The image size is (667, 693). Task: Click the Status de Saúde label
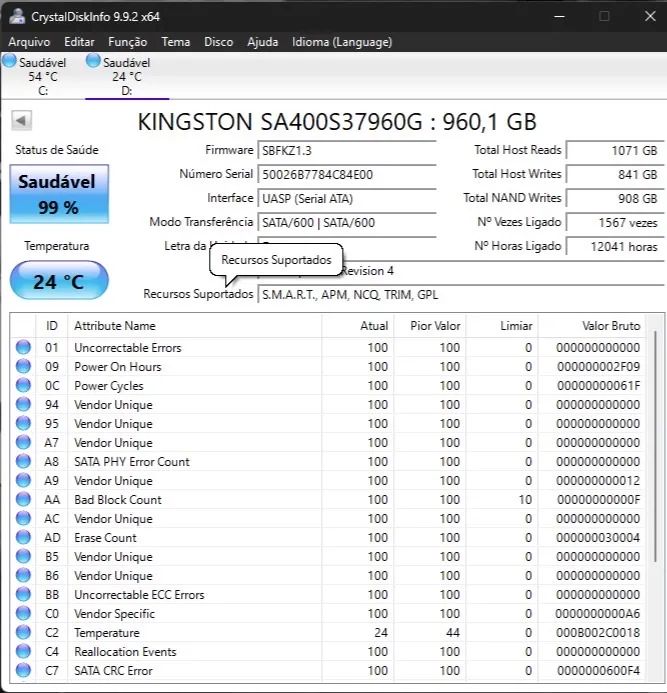[57, 150]
